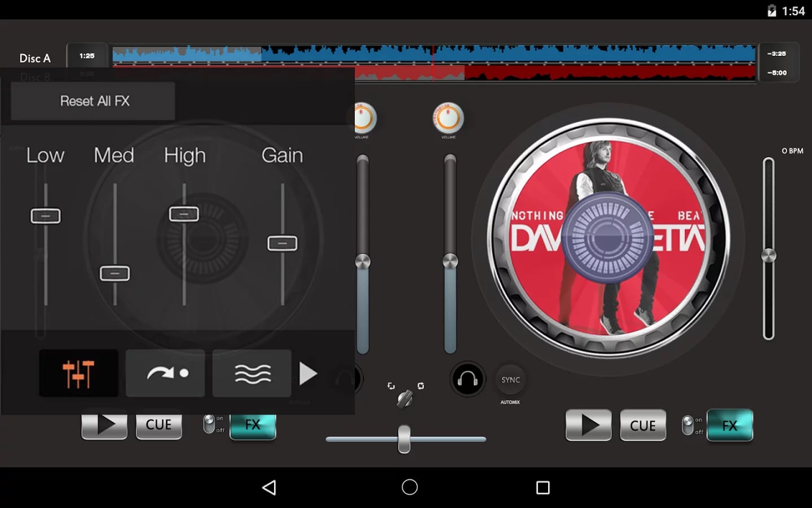Viewport: 812px width, 508px height.
Task: Click the crossfader handle
Action: [404, 439]
